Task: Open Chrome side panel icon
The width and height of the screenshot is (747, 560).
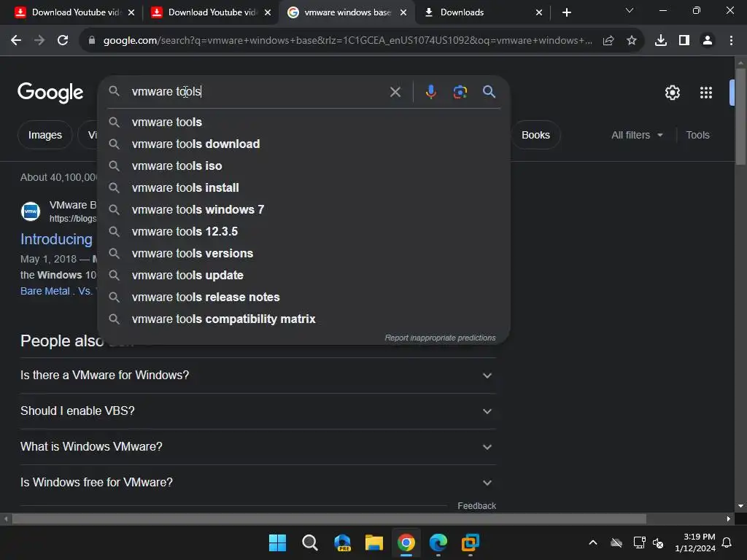Action: [x=684, y=41]
